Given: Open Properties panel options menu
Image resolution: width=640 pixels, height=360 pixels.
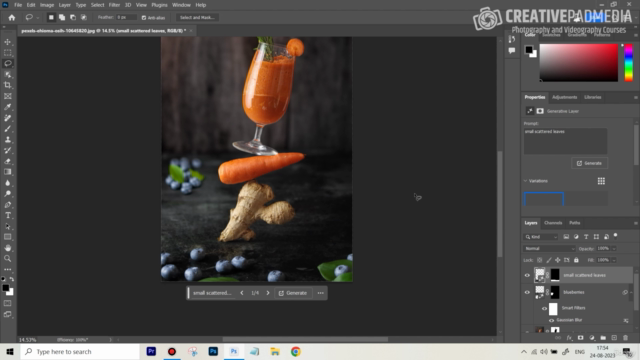Looking at the screenshot, I should tap(636, 98).
